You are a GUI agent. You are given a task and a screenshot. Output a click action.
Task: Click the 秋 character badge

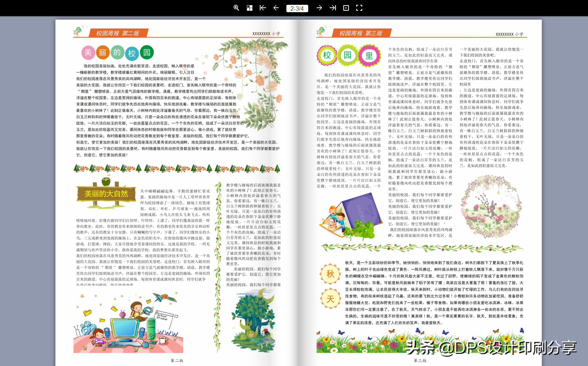coord(330,274)
